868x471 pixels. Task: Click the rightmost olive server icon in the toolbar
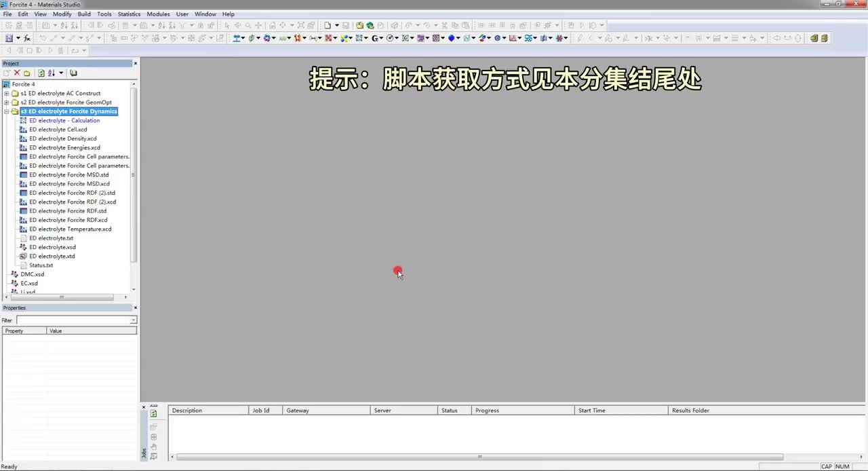pos(825,38)
